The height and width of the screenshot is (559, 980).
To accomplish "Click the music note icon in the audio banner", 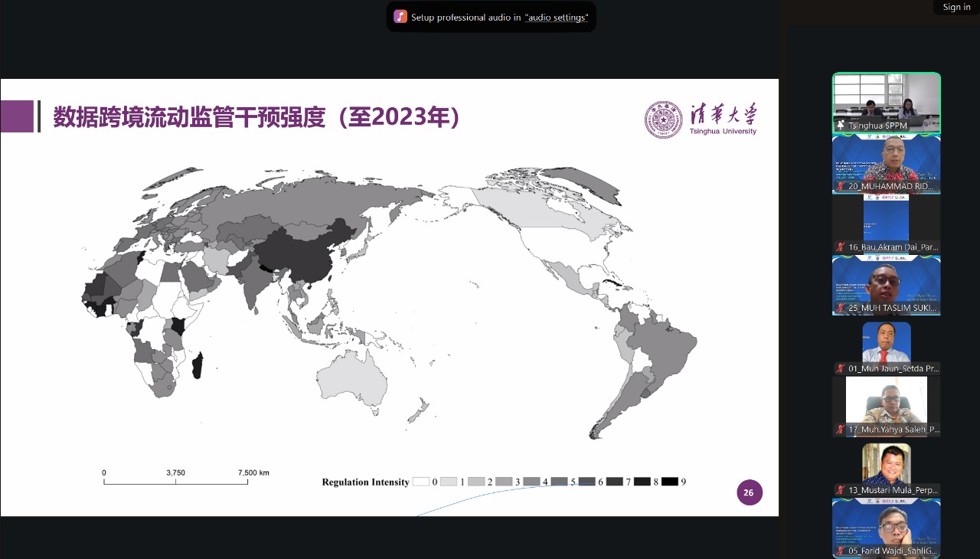I will (400, 17).
